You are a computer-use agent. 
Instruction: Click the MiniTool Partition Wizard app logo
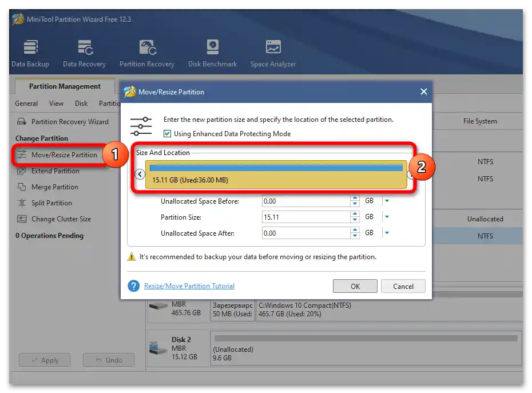click(x=18, y=19)
